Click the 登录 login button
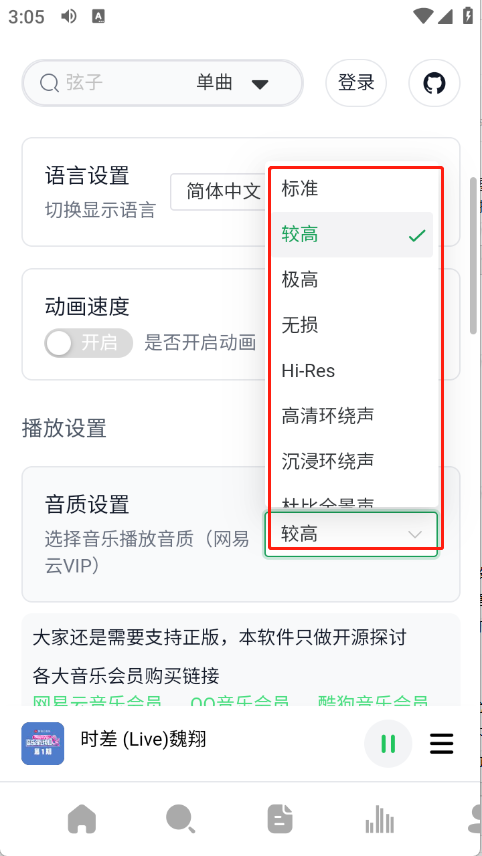This screenshot has width=482, height=856. coord(356,83)
